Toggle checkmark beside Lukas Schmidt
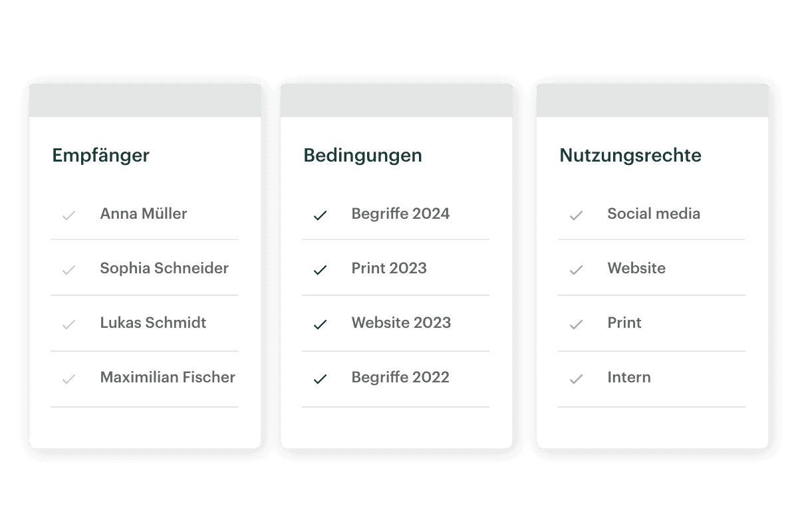The image size is (798, 532). (x=68, y=325)
